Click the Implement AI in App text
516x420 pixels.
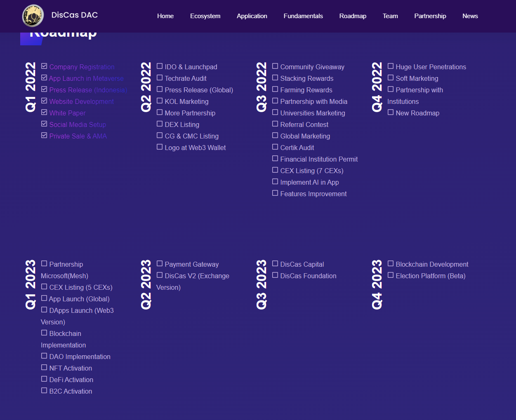pyautogui.click(x=309, y=182)
